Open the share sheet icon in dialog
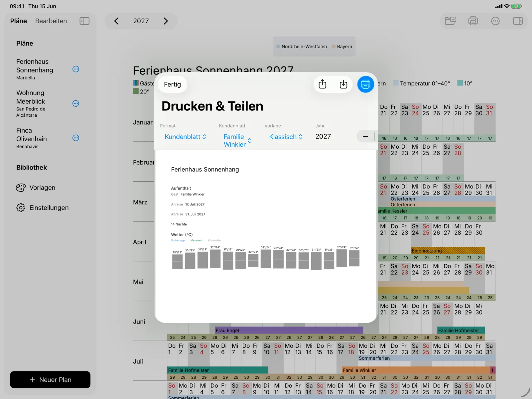 pos(322,84)
